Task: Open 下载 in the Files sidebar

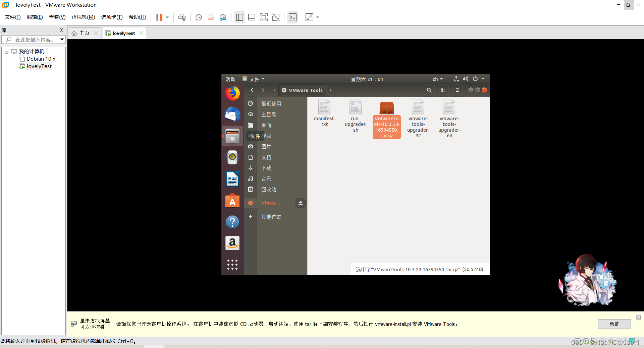Action: (x=275, y=168)
